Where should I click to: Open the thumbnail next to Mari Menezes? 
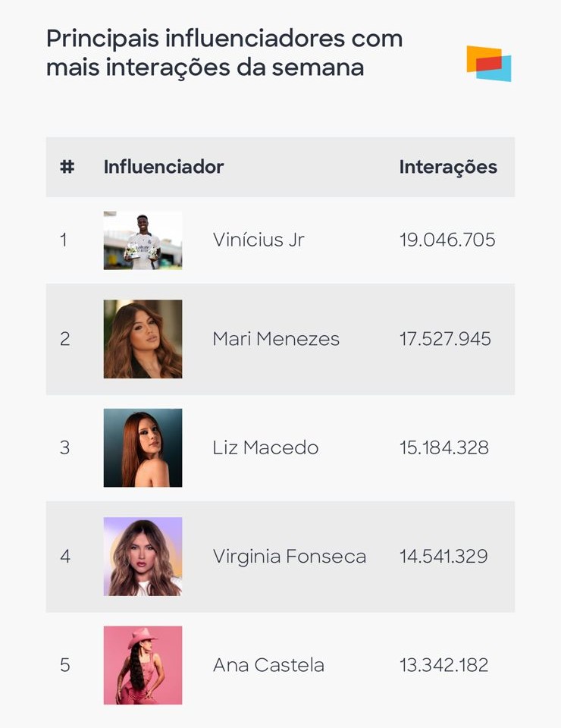143,339
